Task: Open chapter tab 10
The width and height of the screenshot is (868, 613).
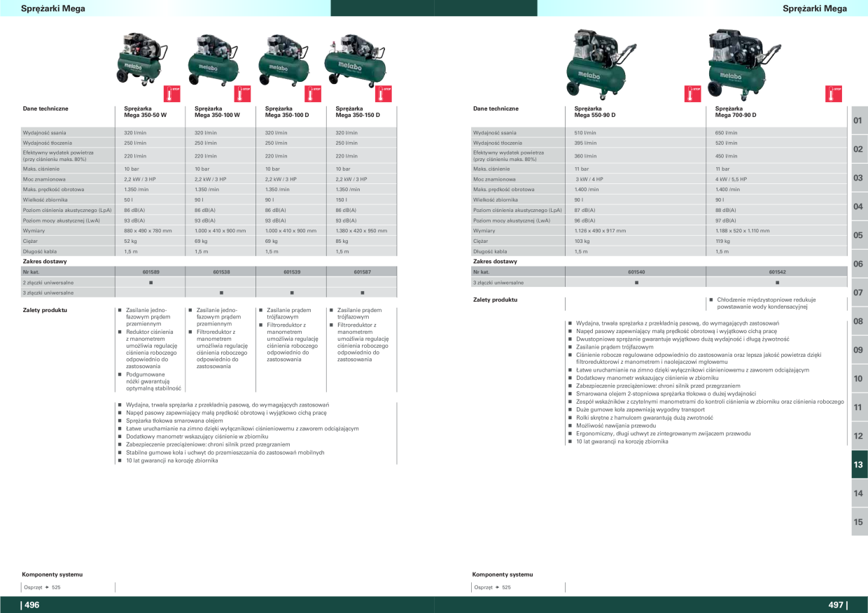Action: 859,379
